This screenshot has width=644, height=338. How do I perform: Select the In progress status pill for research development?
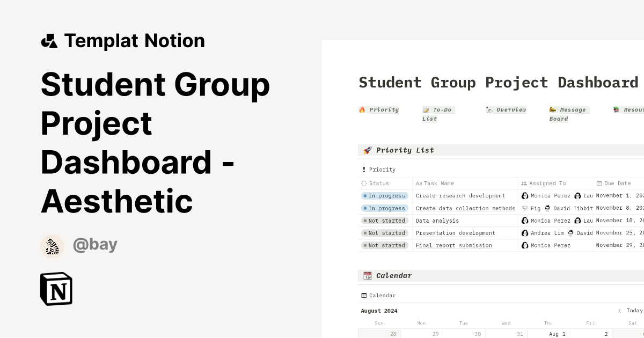pos(384,195)
